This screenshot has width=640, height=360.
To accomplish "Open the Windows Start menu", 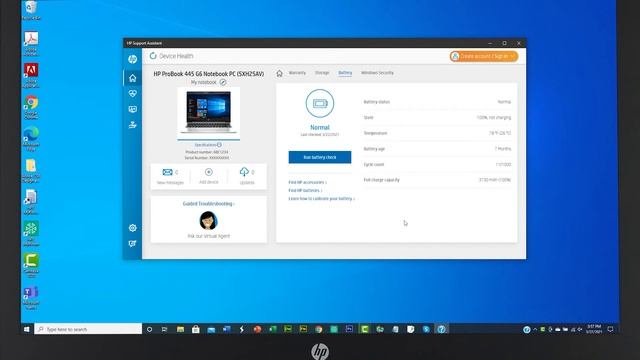I will (27, 329).
